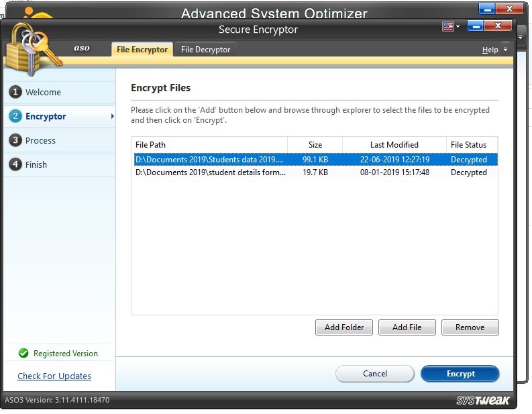The width and height of the screenshot is (532, 414).
Task: Sort by the Size column header
Action: [315, 145]
